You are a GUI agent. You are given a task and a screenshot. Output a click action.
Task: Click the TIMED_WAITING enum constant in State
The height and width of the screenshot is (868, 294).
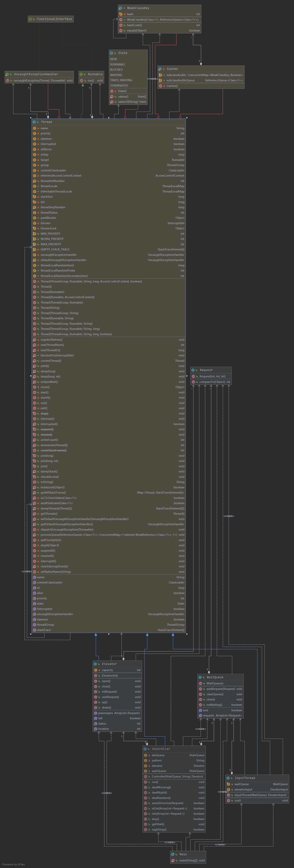121,80
